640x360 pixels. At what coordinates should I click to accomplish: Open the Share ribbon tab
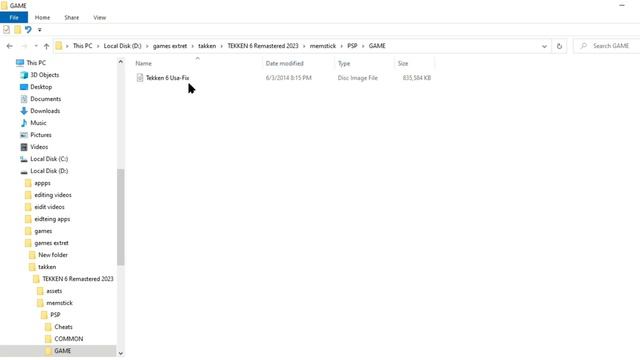(71, 18)
